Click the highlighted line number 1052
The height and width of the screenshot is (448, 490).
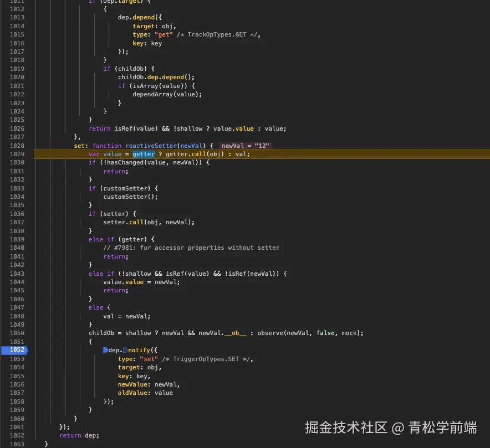[x=16, y=350]
